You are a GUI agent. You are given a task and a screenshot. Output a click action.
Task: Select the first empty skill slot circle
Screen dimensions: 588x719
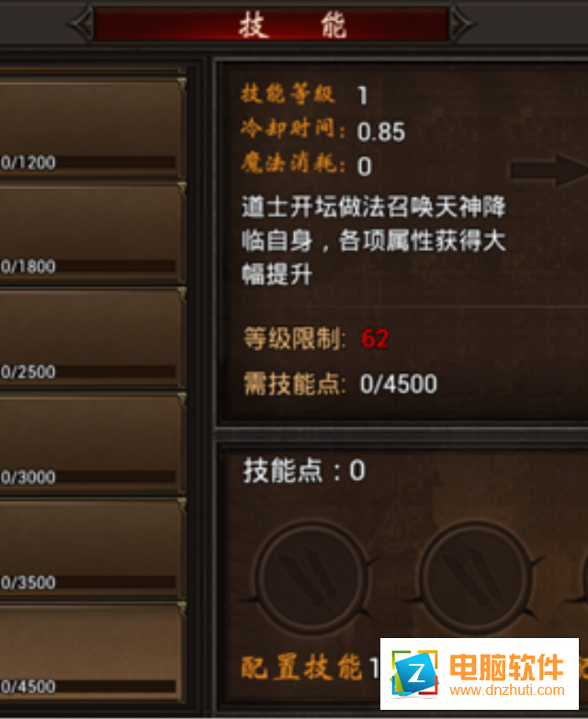pyautogui.click(x=312, y=578)
